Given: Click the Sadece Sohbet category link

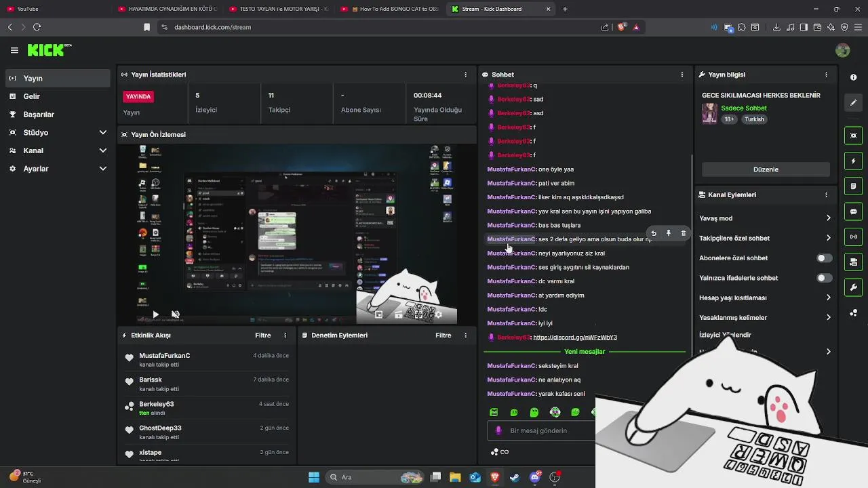Looking at the screenshot, I should pos(744,108).
